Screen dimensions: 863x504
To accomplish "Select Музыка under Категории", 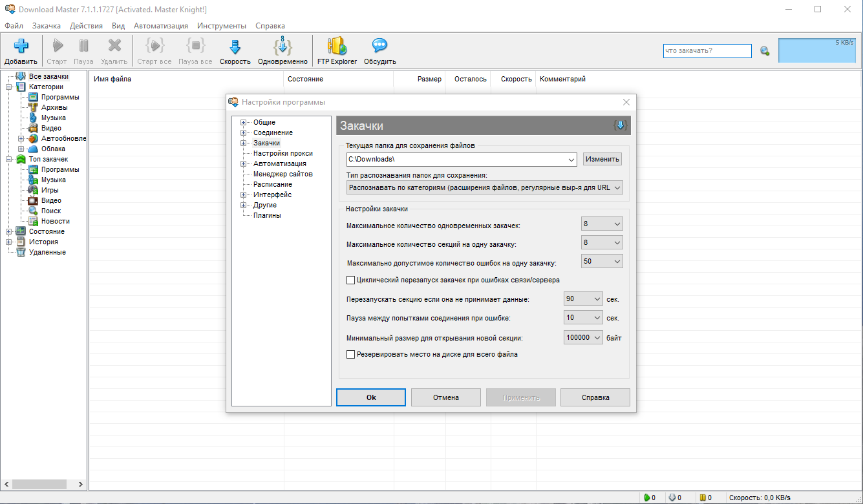I will click(54, 118).
